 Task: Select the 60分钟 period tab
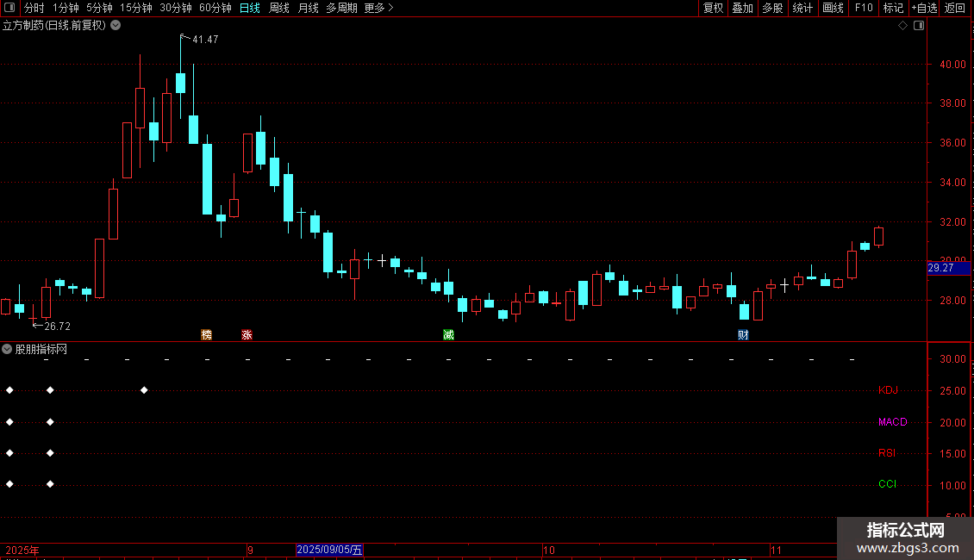coord(215,8)
